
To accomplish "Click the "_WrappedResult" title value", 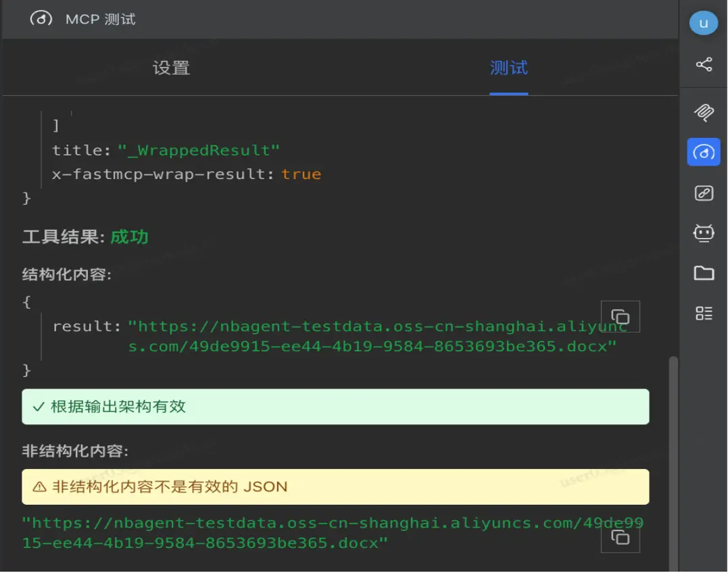I will point(198,150).
